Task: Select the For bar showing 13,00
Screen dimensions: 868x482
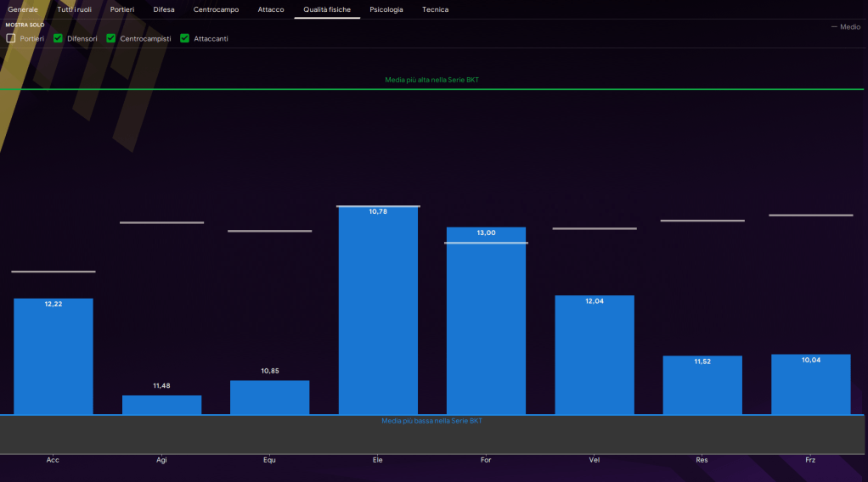Action: 486,321
